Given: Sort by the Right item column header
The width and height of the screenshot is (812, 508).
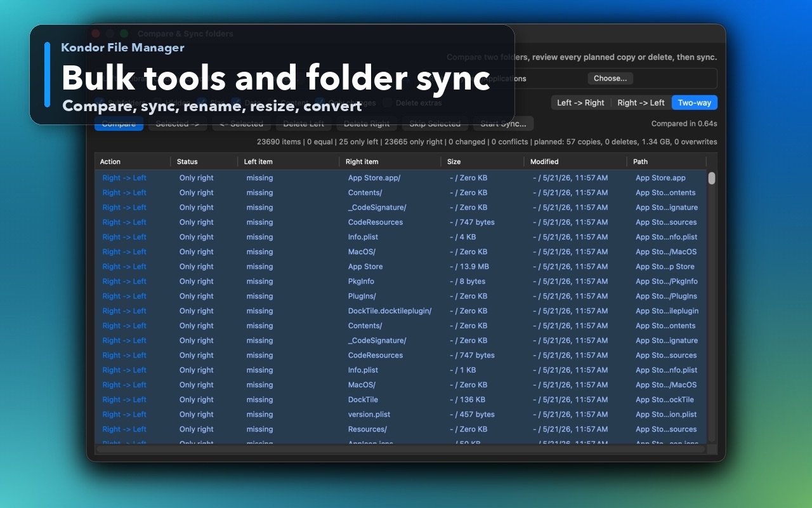Looking at the screenshot, I should 390,162.
